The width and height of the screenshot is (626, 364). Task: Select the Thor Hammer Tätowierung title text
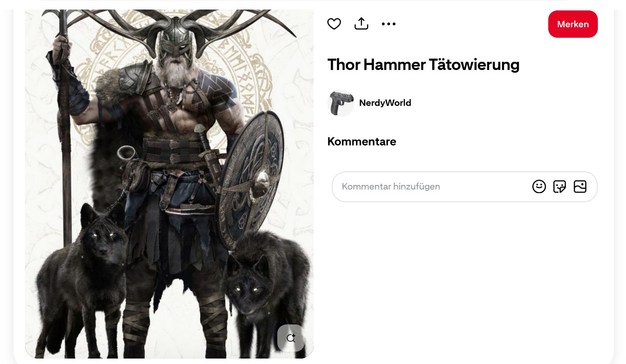point(423,65)
